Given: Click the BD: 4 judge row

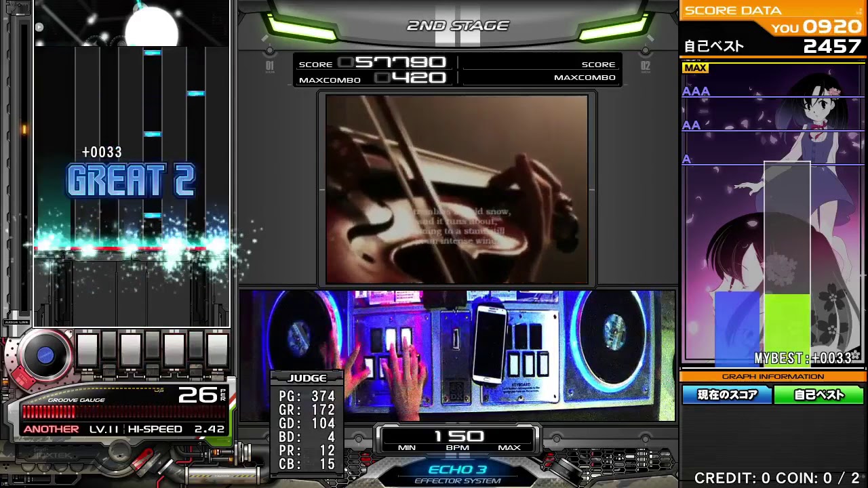Looking at the screenshot, I should tap(307, 437).
